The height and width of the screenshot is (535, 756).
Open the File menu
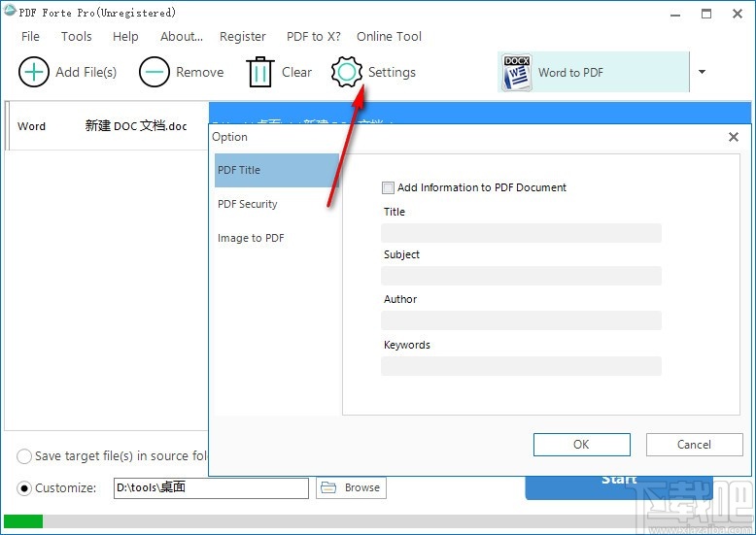[30, 36]
